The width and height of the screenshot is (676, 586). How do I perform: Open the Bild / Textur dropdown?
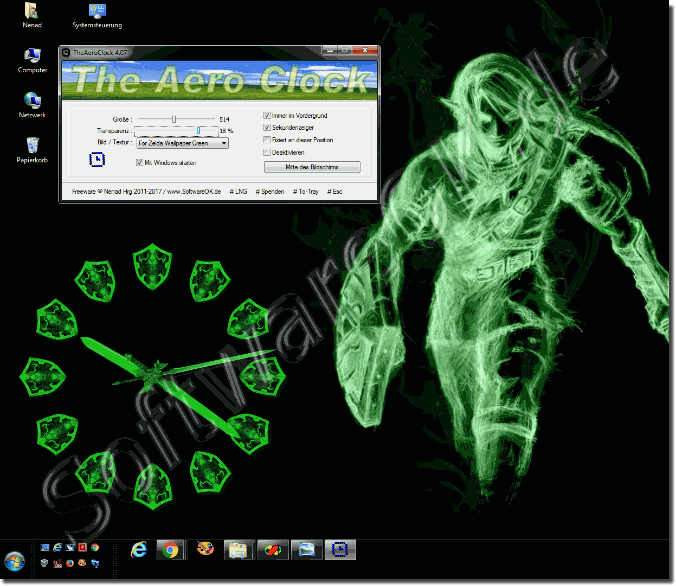pyautogui.click(x=182, y=143)
